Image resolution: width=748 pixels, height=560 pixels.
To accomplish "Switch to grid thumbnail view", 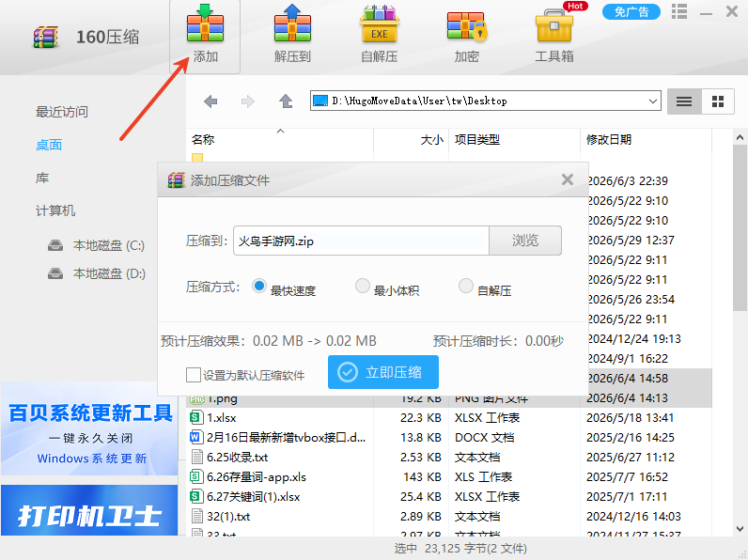I will point(718,101).
